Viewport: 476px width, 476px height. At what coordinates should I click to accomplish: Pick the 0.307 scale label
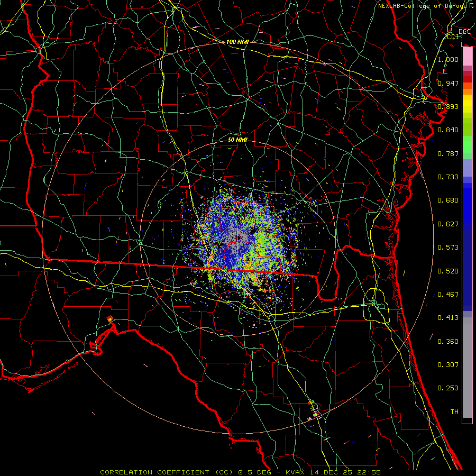click(x=448, y=365)
